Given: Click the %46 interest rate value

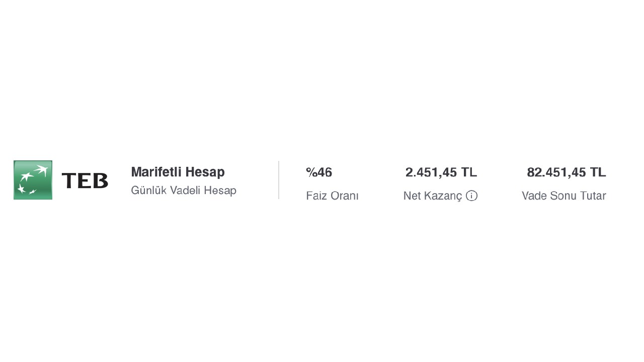Looking at the screenshot, I should pyautogui.click(x=319, y=172).
